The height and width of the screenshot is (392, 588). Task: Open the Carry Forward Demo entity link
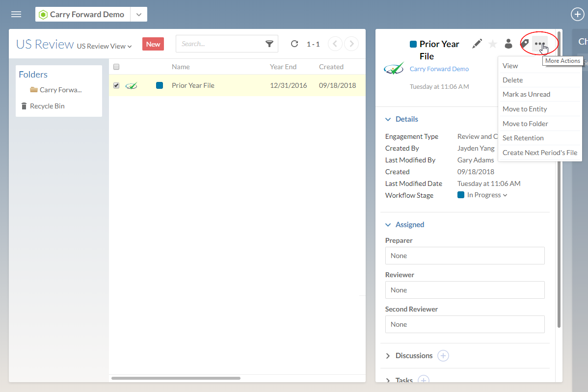click(x=439, y=69)
